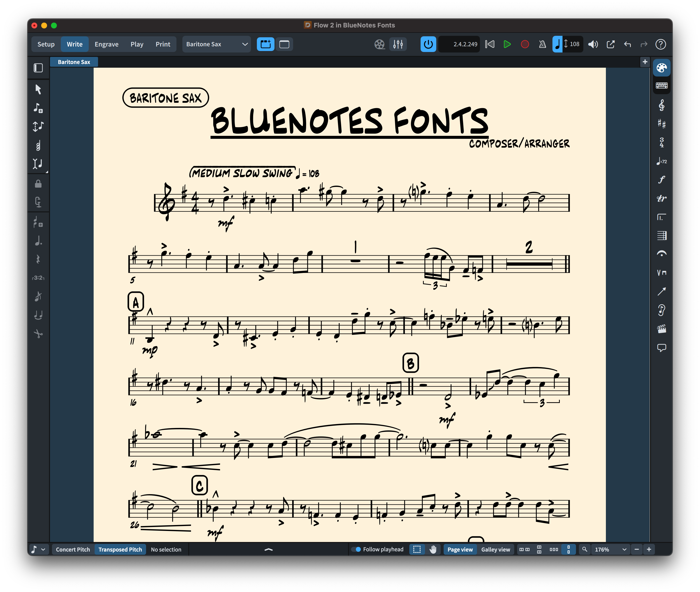Switch to Setup mode
700x592 pixels.
[x=46, y=44]
